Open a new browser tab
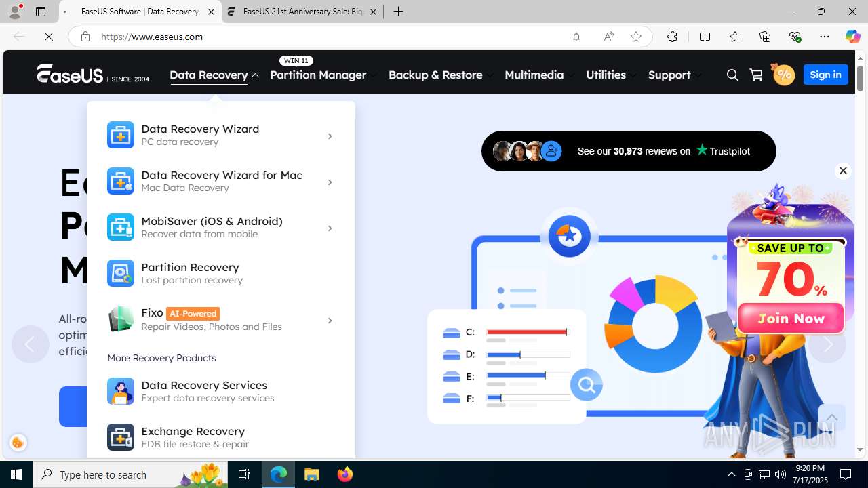Screen dimensions: 868x488 click(x=398, y=12)
